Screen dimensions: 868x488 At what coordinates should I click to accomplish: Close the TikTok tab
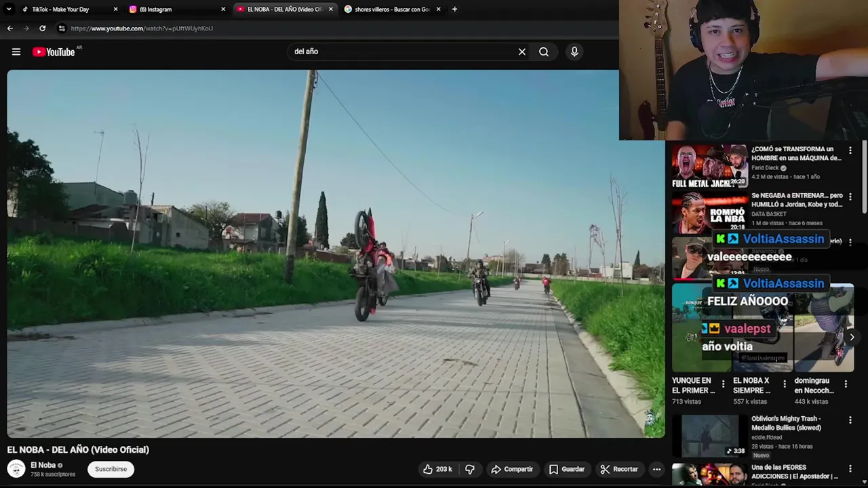pyautogui.click(x=115, y=9)
